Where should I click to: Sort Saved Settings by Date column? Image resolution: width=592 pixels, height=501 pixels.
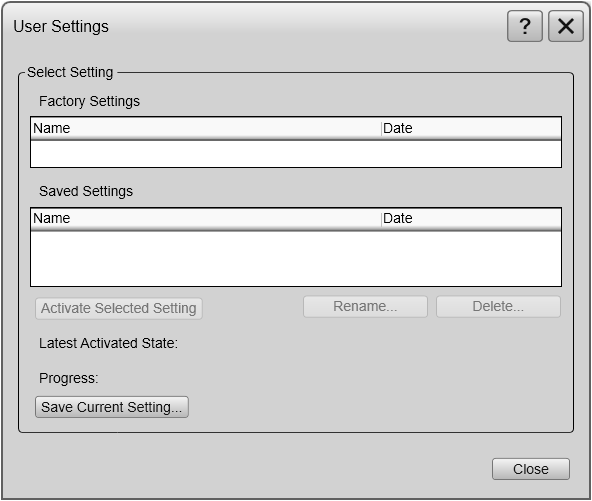(471, 218)
